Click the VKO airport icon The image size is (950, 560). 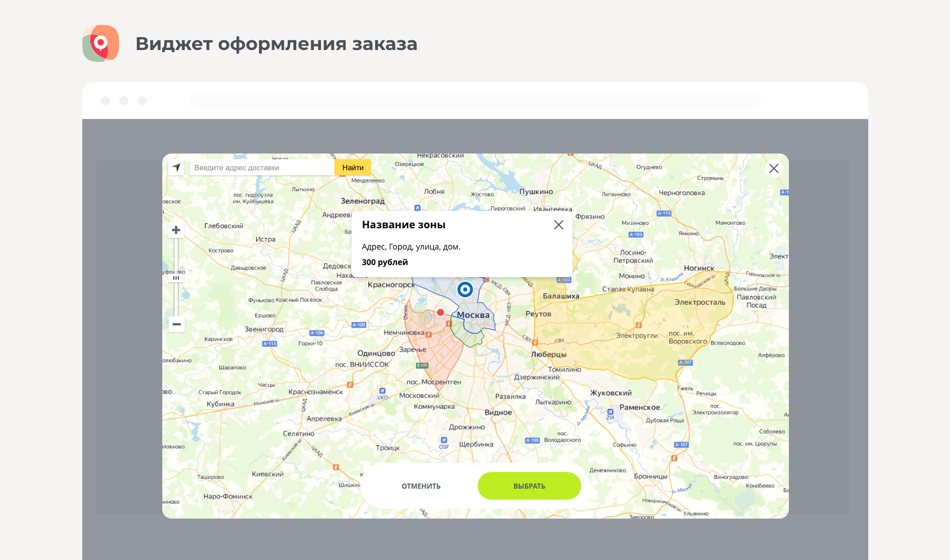[382, 392]
